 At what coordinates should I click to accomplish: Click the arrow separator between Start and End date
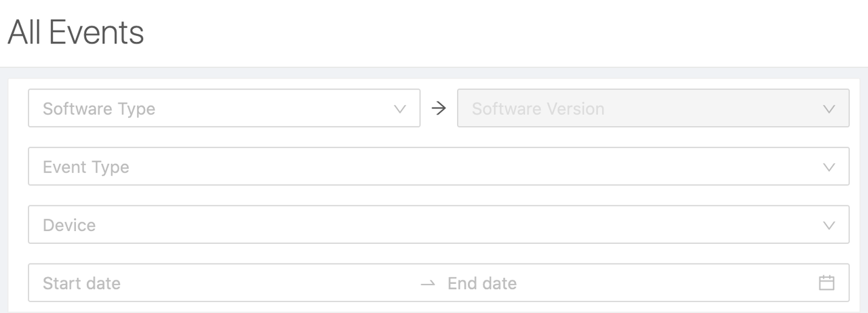pos(427,283)
